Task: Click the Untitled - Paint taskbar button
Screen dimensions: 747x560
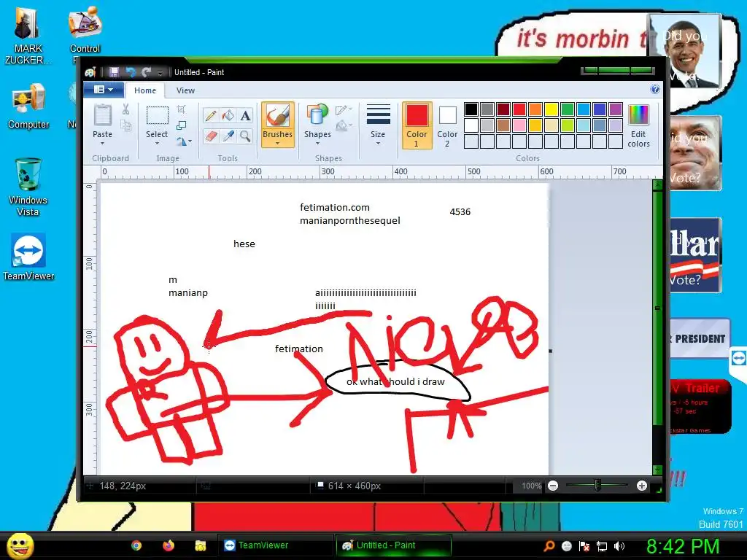Action: [x=393, y=545]
